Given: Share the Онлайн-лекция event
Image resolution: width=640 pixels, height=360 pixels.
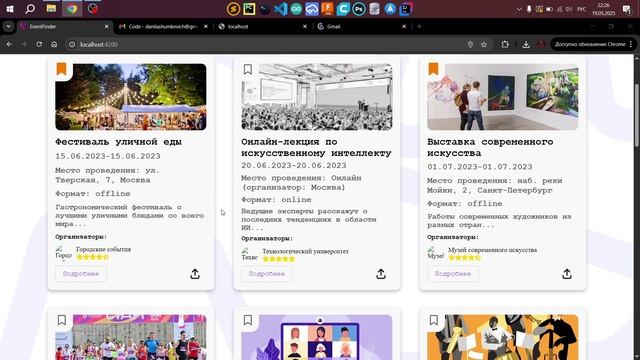Looking at the screenshot, I should (381, 274).
